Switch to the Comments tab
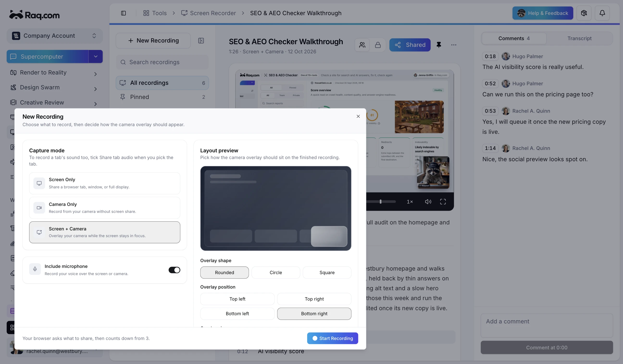Image resolution: width=623 pixels, height=364 pixels. 514,38
